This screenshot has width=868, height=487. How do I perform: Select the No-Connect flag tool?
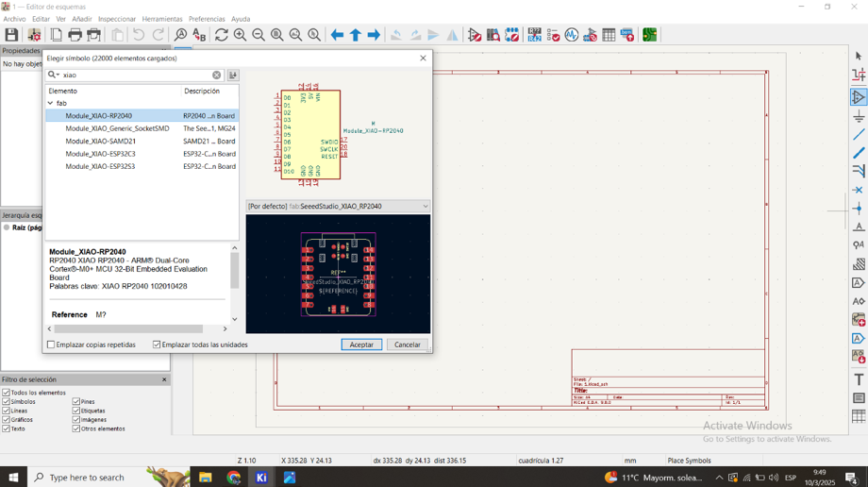(859, 190)
